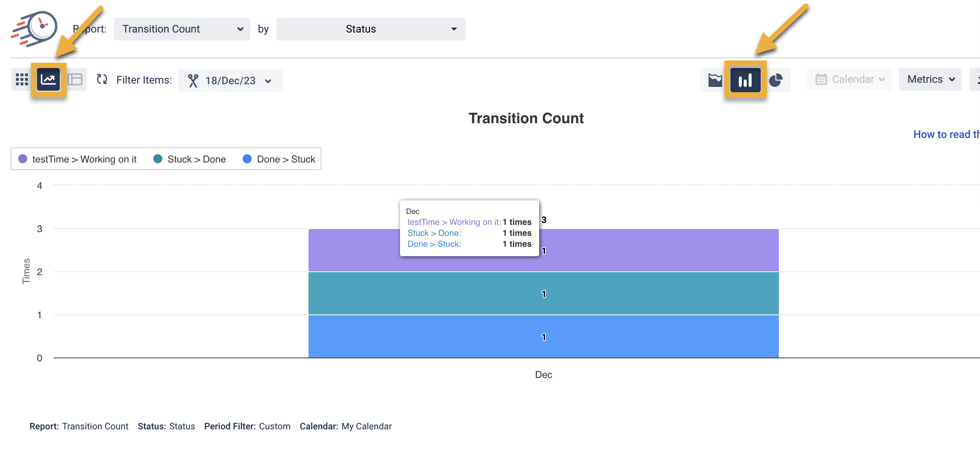980x449 pixels.
Task: Expand the 18/Dec/23 date filter dropdown
Action: pyautogui.click(x=230, y=81)
